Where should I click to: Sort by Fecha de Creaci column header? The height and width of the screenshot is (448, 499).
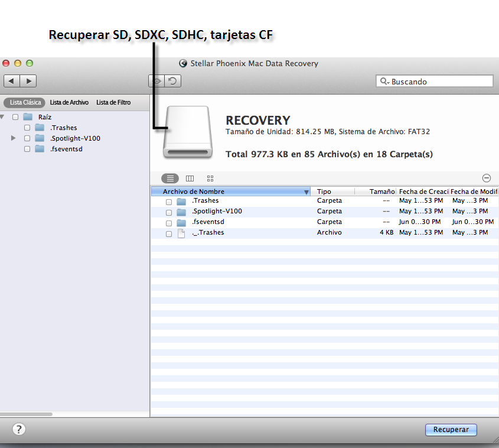tap(423, 191)
